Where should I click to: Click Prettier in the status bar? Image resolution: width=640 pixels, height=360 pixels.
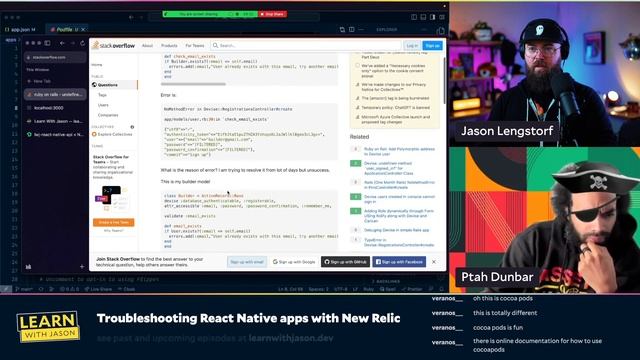pyautogui.click(x=412, y=289)
